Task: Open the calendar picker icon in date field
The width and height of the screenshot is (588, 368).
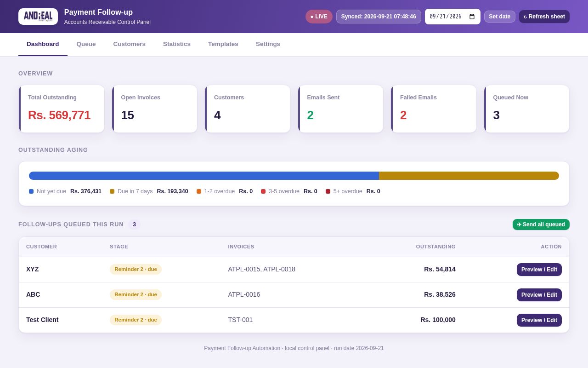Action: coord(472,17)
